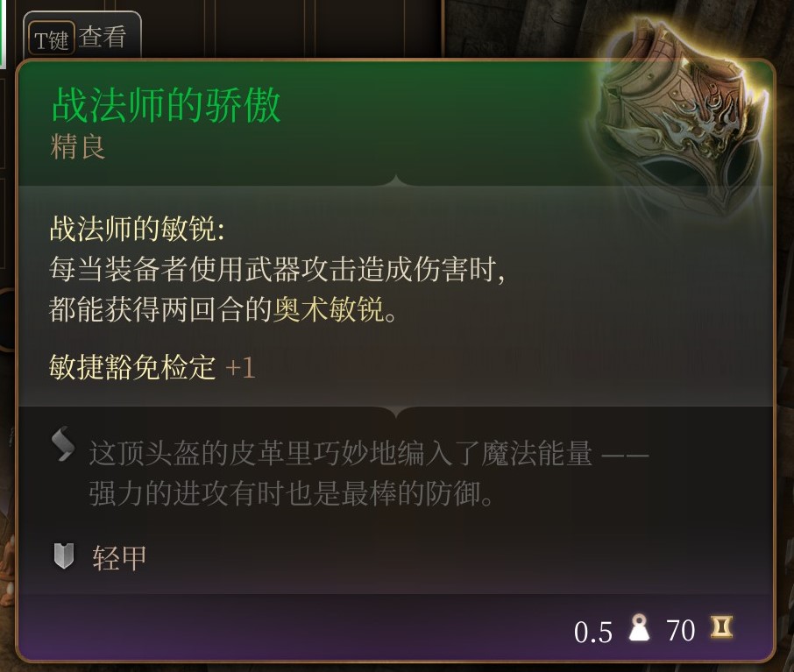The width and height of the screenshot is (794, 672).
Task: Click the gold coin icon beside 70
Action: pos(721,627)
